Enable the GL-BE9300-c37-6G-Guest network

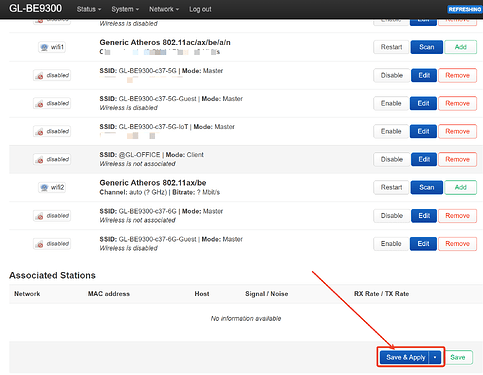click(x=391, y=244)
